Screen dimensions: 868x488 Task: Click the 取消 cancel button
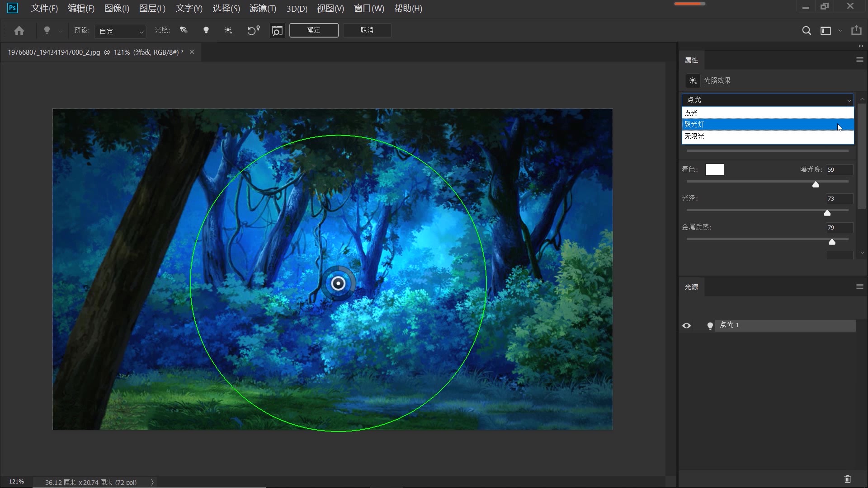coord(367,30)
